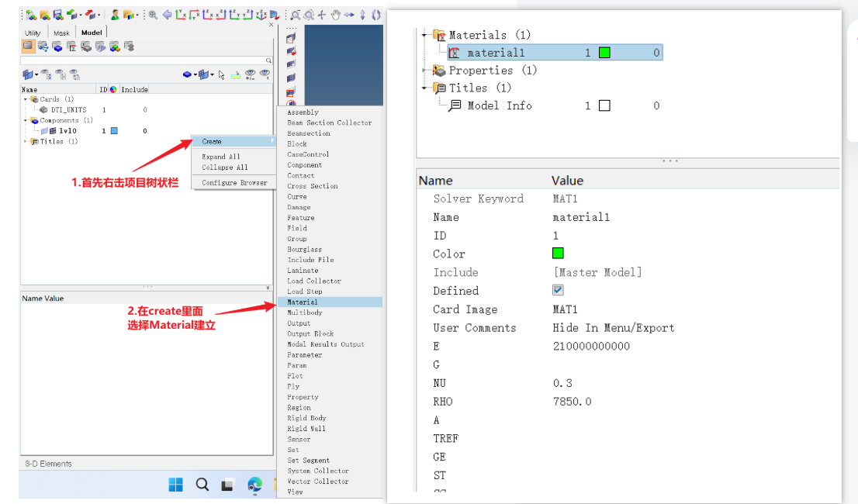Viewport: 858px width, 504px height.
Task: Choose Collapse All from context menu
Action: coord(225,167)
